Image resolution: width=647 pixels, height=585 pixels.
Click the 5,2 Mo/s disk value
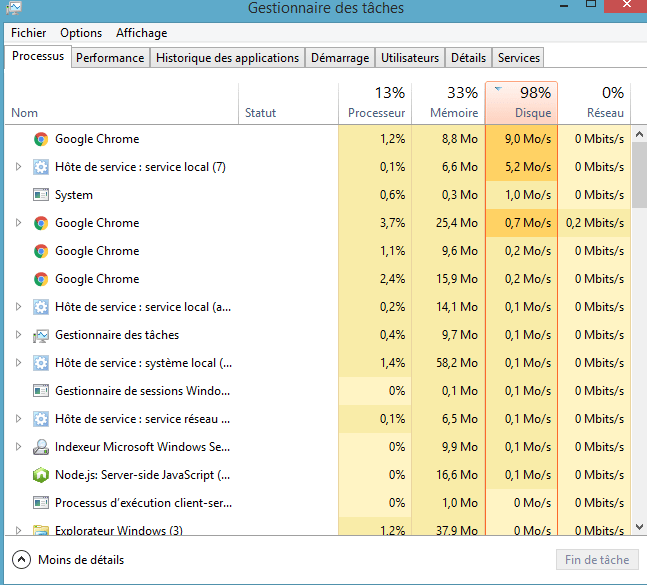click(x=528, y=167)
